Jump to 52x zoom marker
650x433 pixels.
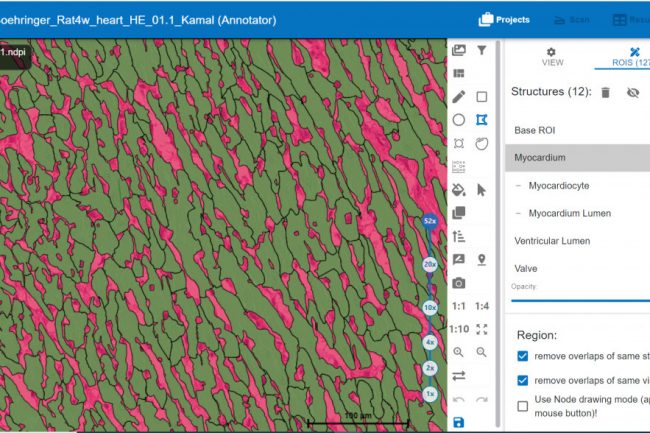pos(430,221)
